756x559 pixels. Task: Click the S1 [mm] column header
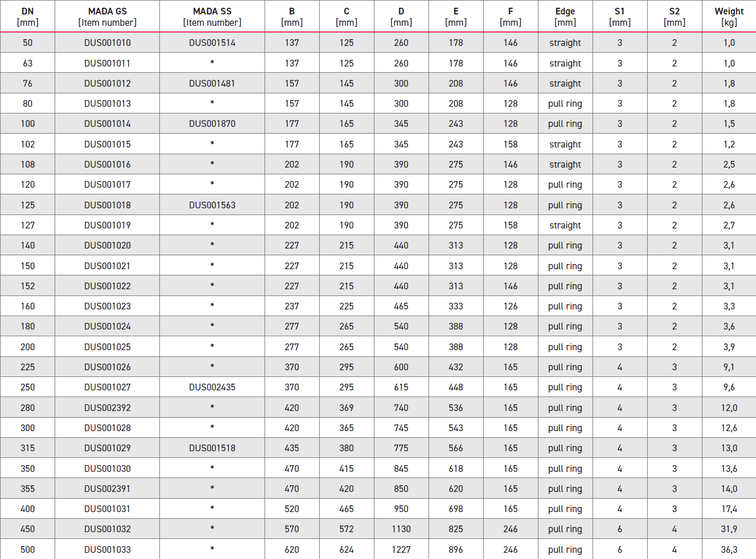[619, 17]
